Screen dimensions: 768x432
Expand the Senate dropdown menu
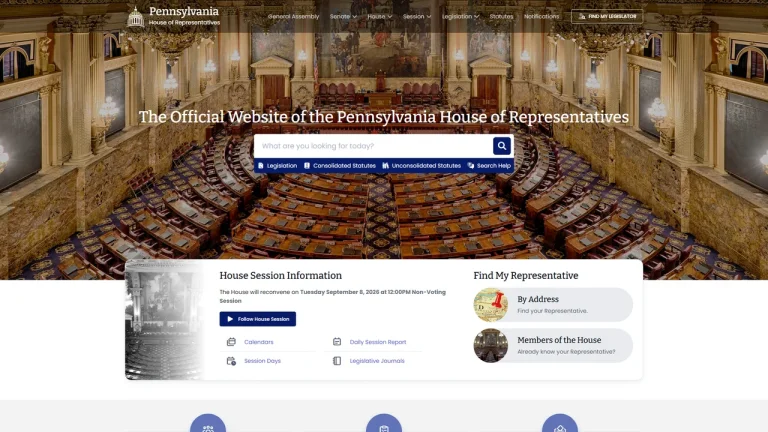343,17
